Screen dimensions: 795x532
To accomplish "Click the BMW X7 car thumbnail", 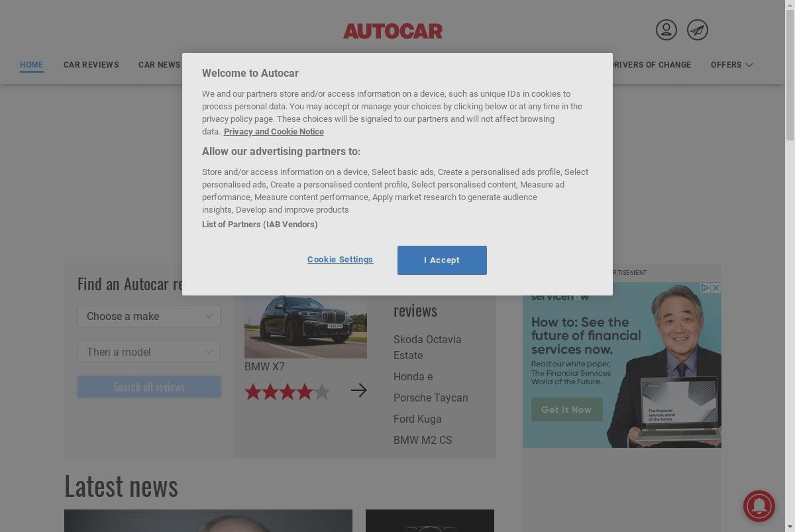I will coord(305,327).
